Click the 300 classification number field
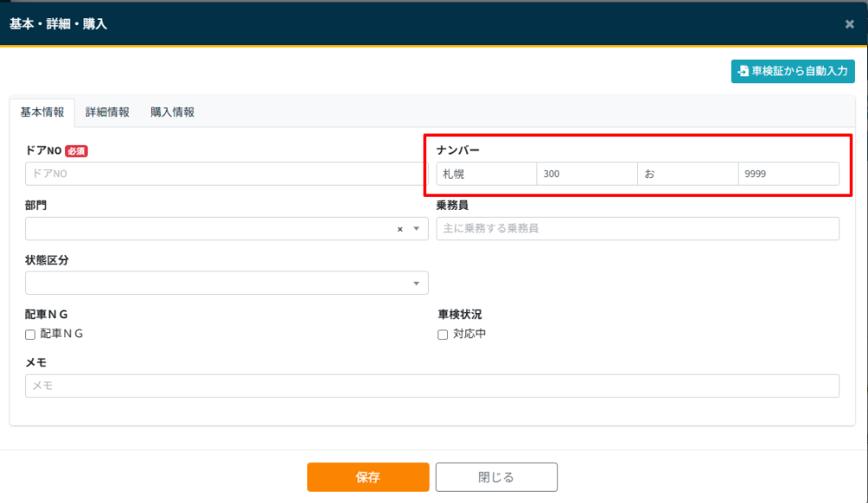 [x=588, y=173]
